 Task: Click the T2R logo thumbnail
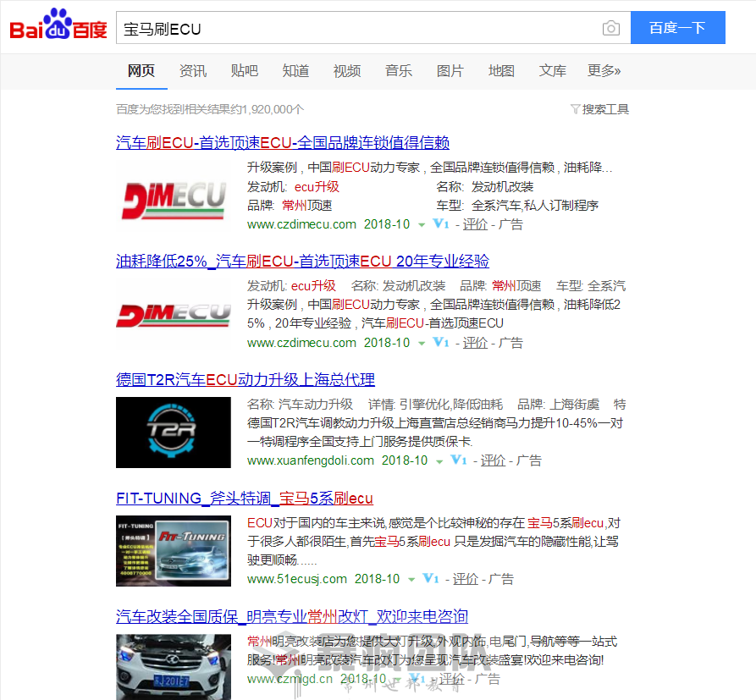click(x=174, y=433)
